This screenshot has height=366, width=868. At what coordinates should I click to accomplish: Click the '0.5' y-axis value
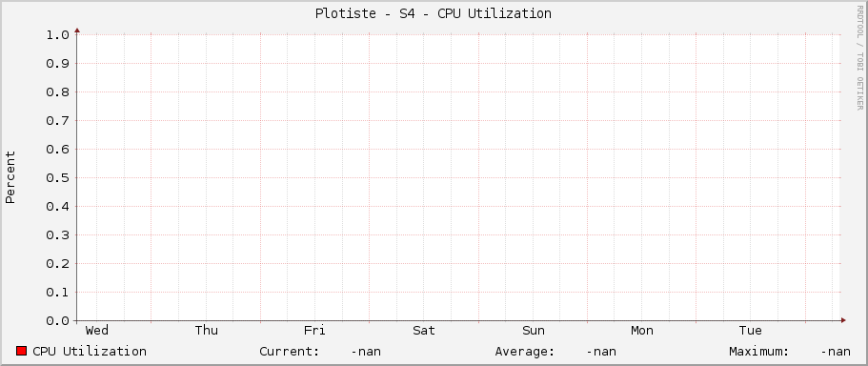(58, 177)
